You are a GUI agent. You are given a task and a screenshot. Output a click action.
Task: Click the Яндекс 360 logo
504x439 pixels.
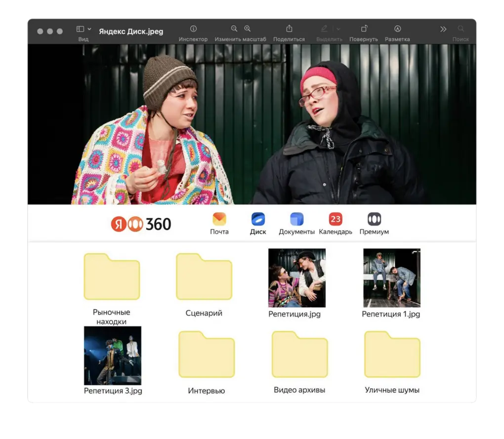point(141,224)
